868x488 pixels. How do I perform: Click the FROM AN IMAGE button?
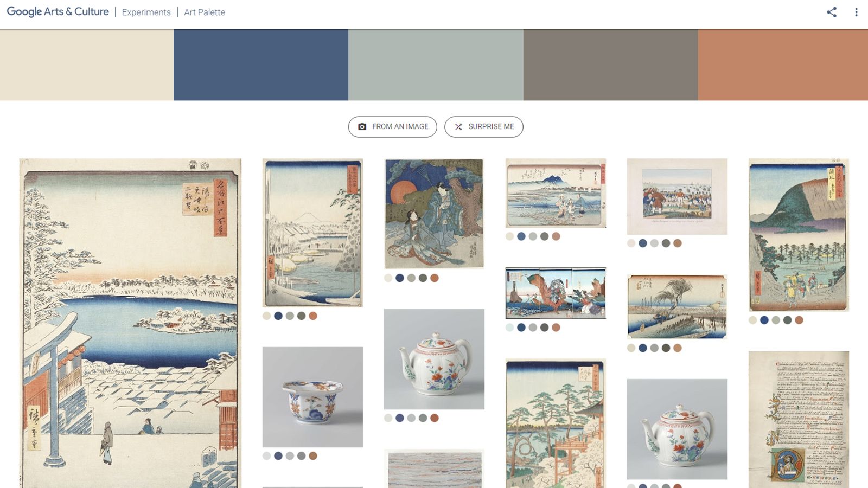[x=393, y=126]
